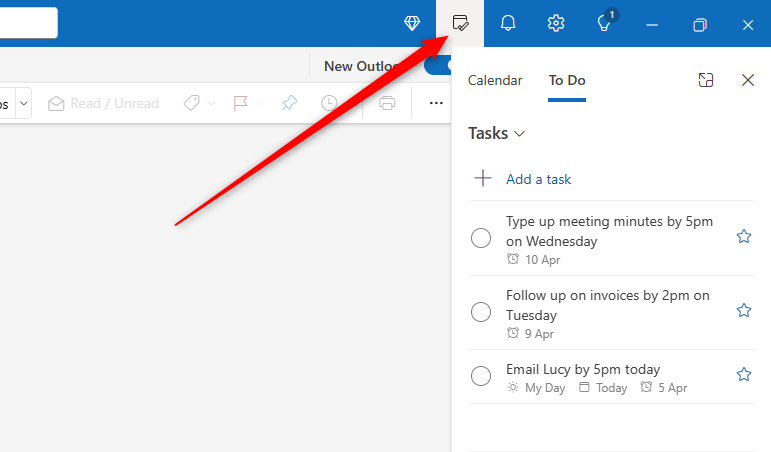Click 'Add a task'

538,179
